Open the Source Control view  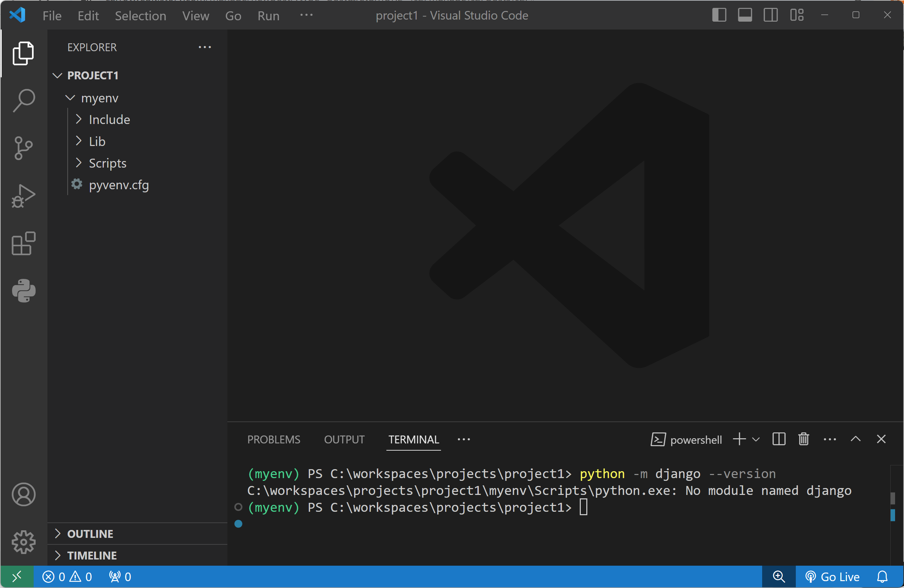24,148
